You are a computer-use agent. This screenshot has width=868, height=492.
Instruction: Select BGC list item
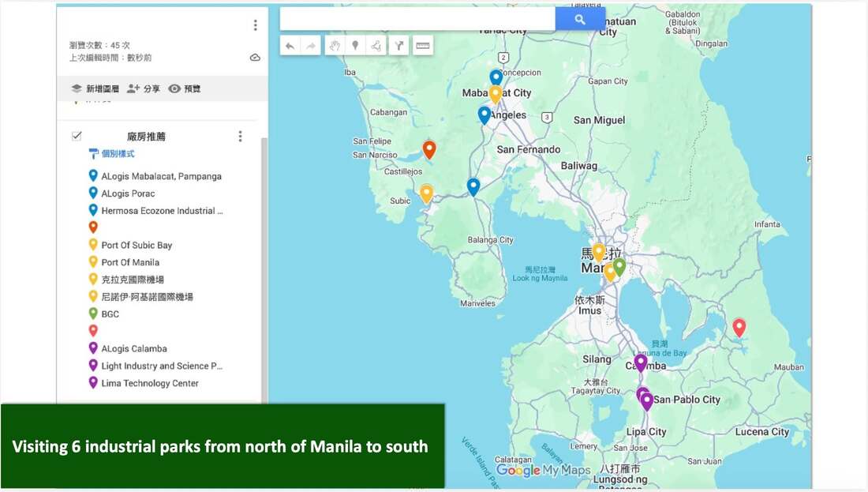click(104, 314)
